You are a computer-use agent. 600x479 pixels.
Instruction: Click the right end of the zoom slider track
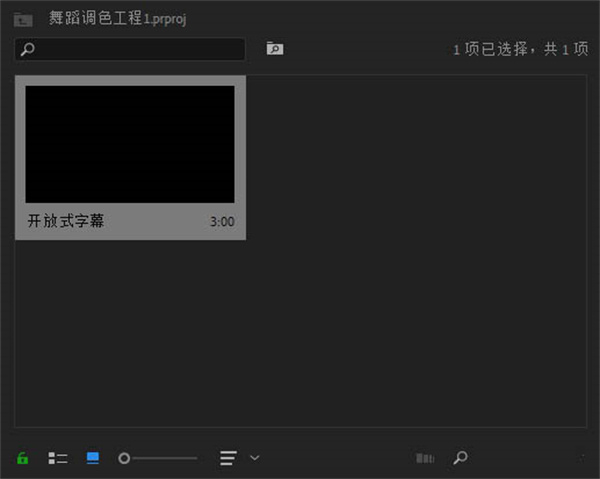[195, 458]
